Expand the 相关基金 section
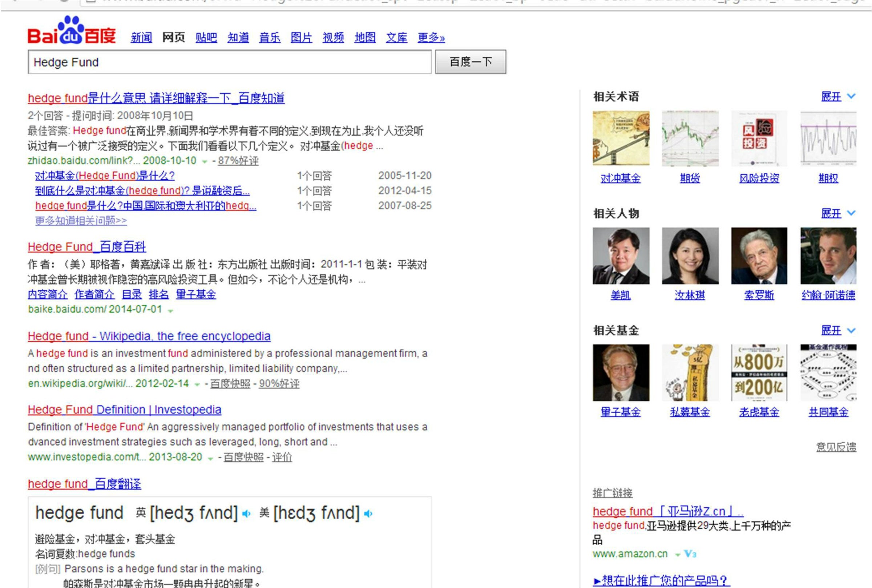 click(x=838, y=330)
